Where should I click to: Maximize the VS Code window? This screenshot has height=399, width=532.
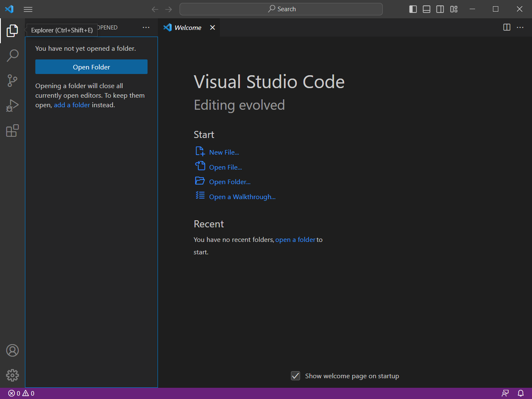(x=495, y=9)
